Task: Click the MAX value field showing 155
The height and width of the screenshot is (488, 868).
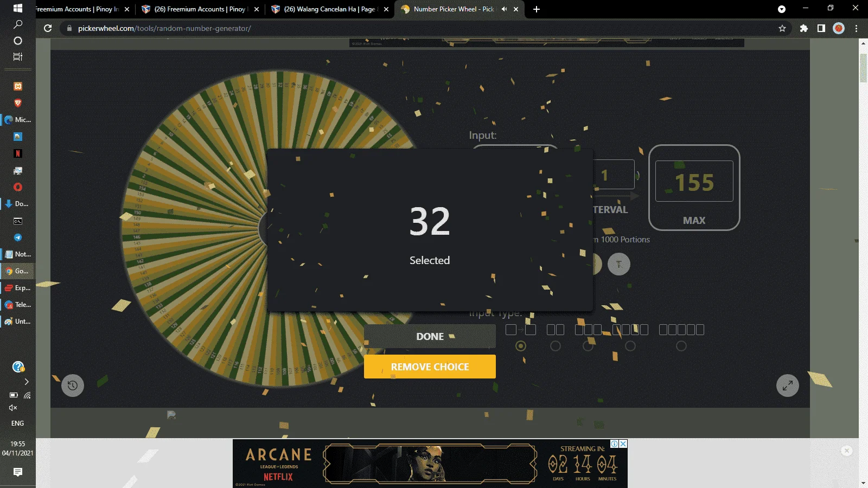Action: tap(694, 182)
